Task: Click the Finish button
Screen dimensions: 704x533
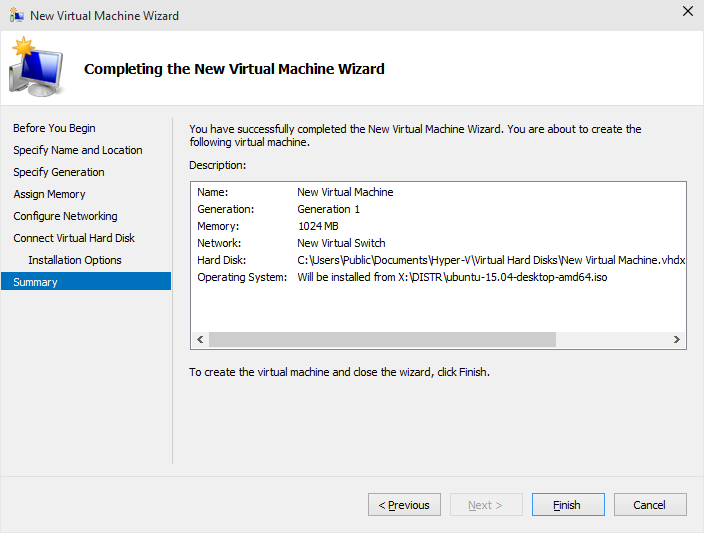Action: click(568, 505)
